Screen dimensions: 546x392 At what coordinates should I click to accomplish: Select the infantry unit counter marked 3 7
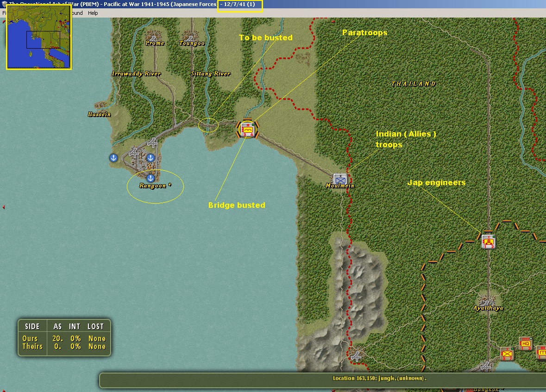[x=507, y=354]
